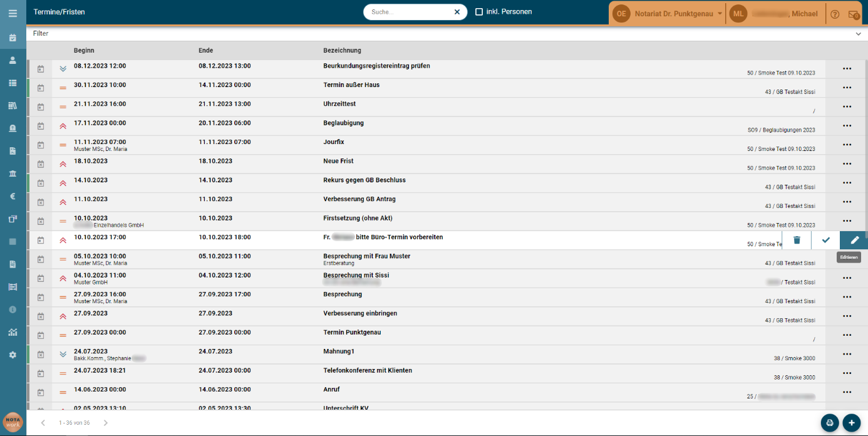Click the print button

(830, 423)
